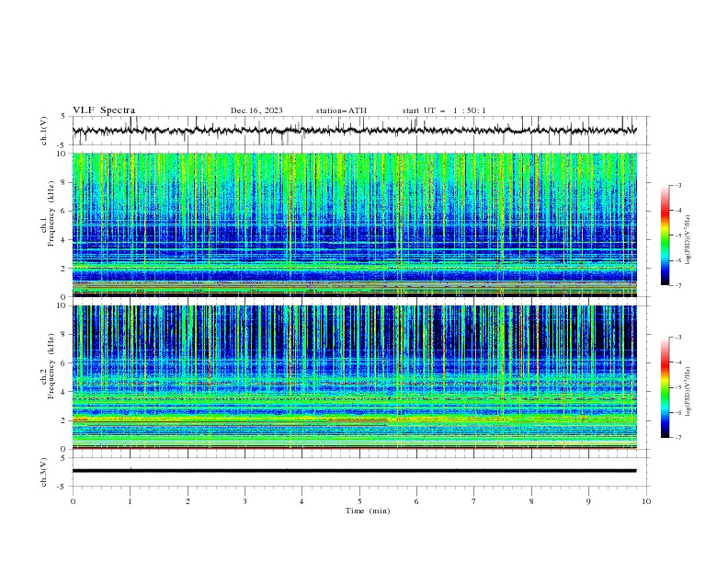
Task: Click the ch.2 spectrogram color scale bar
Action: (665, 387)
